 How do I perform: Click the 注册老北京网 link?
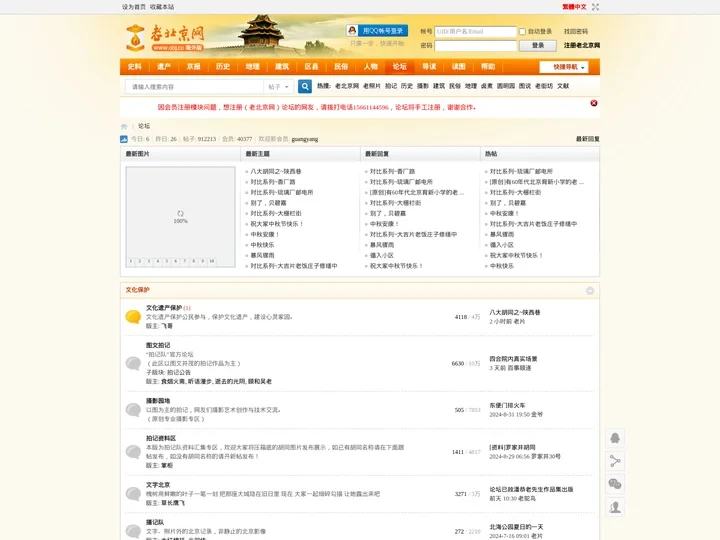click(x=582, y=45)
